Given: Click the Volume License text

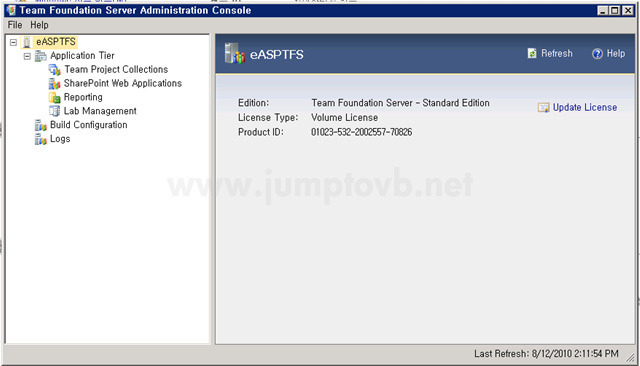Looking at the screenshot, I should (x=344, y=118).
